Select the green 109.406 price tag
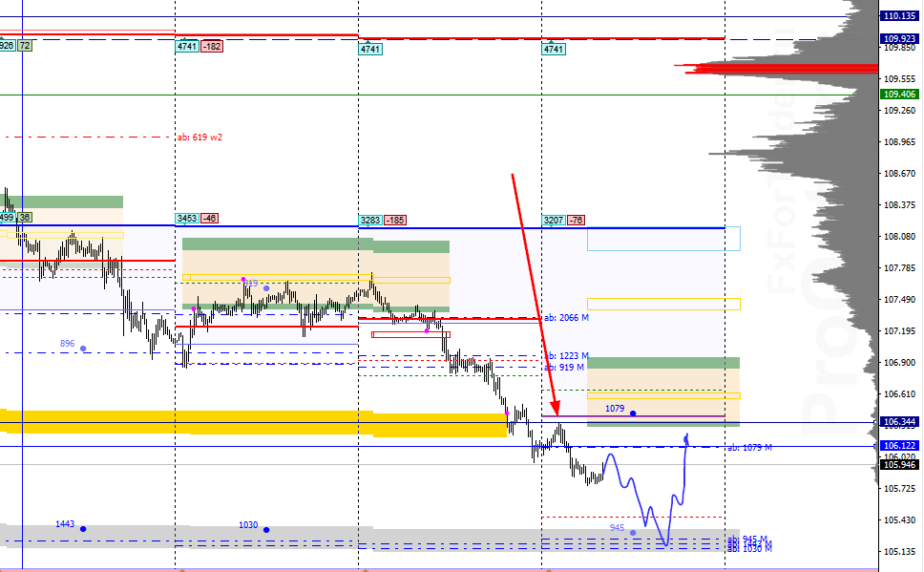This screenshot has height=572, width=924. [x=899, y=95]
